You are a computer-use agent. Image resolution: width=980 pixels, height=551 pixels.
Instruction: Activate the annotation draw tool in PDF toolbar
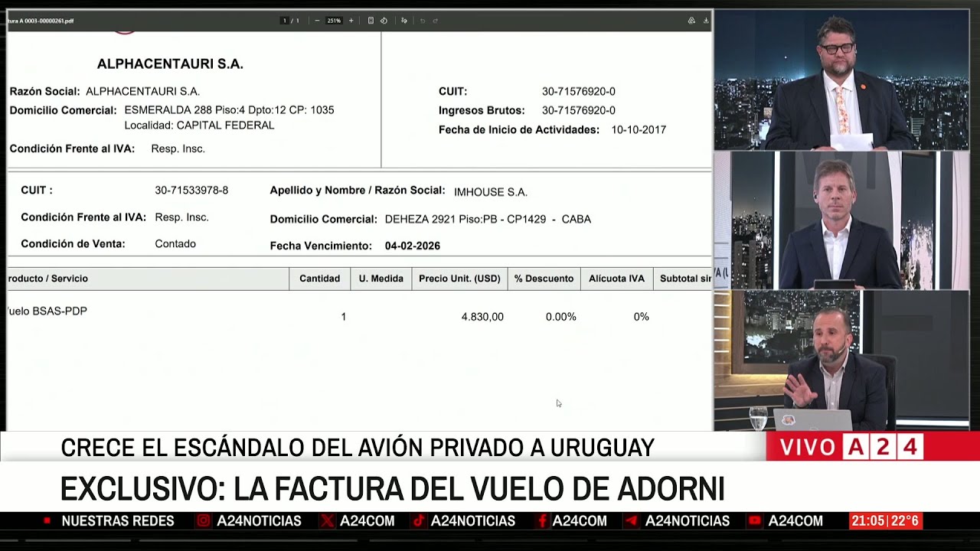[404, 21]
